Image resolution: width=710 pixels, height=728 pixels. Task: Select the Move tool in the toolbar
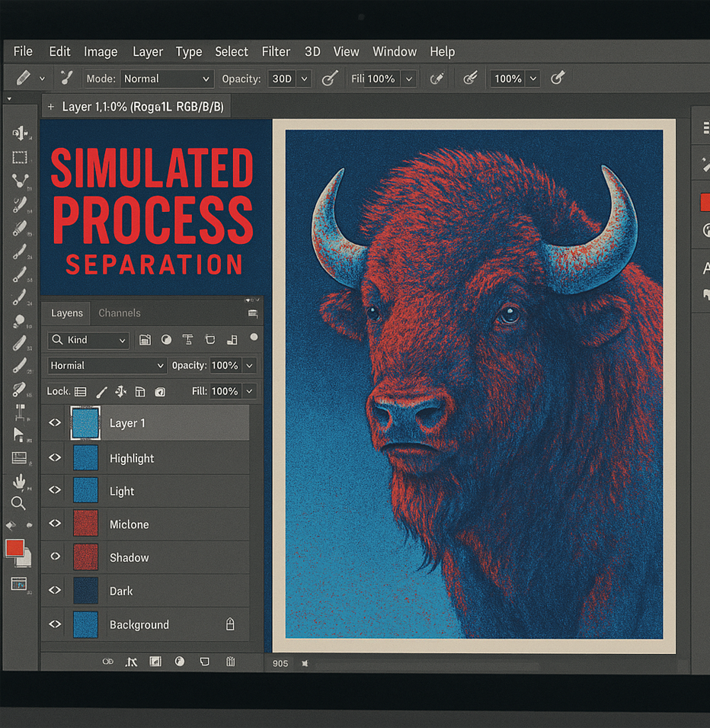(21, 133)
